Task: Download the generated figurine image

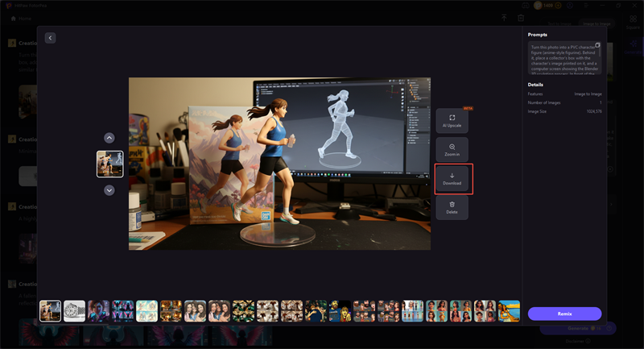Action: [452, 178]
